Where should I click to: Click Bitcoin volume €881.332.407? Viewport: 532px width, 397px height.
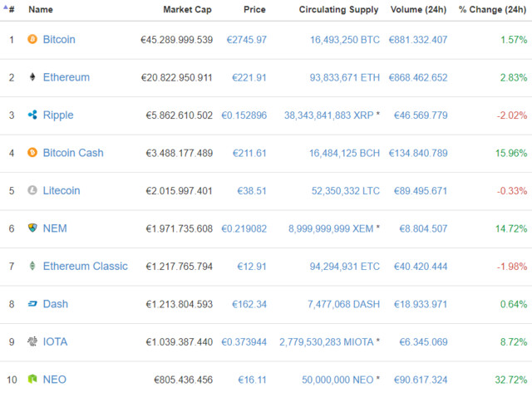(418, 40)
